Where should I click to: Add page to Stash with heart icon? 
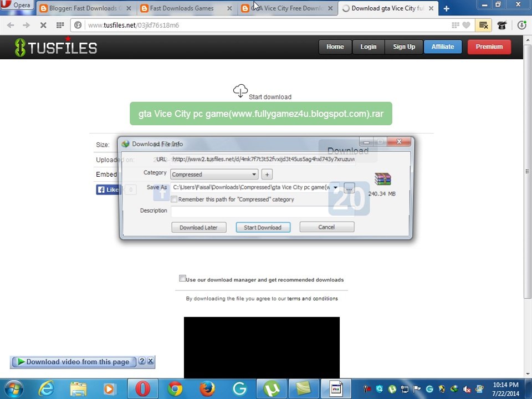coord(467,25)
